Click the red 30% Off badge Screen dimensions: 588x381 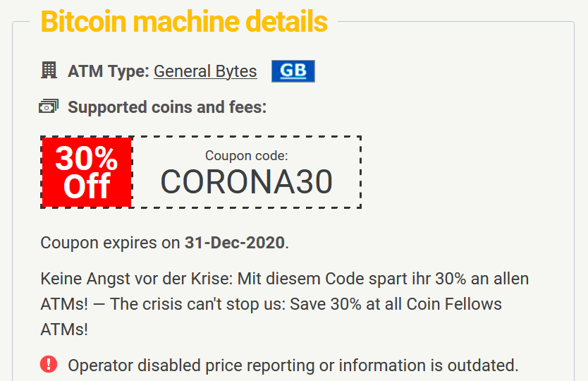click(87, 172)
